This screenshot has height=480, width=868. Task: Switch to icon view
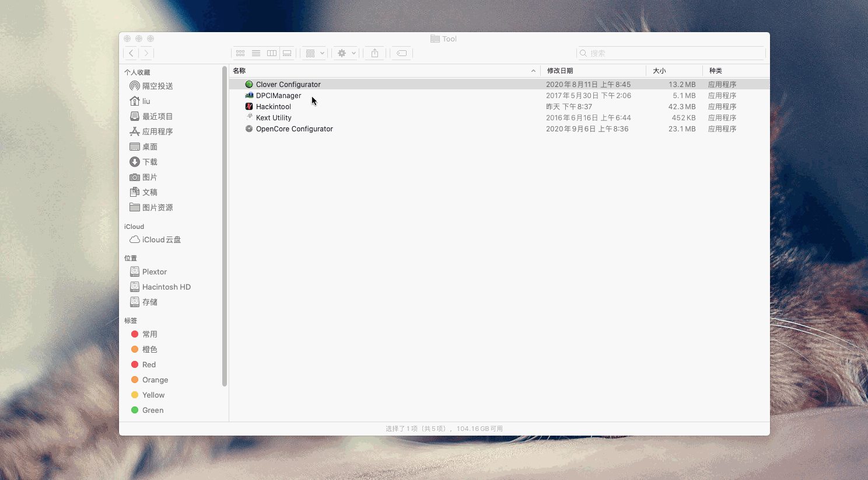[x=240, y=53]
